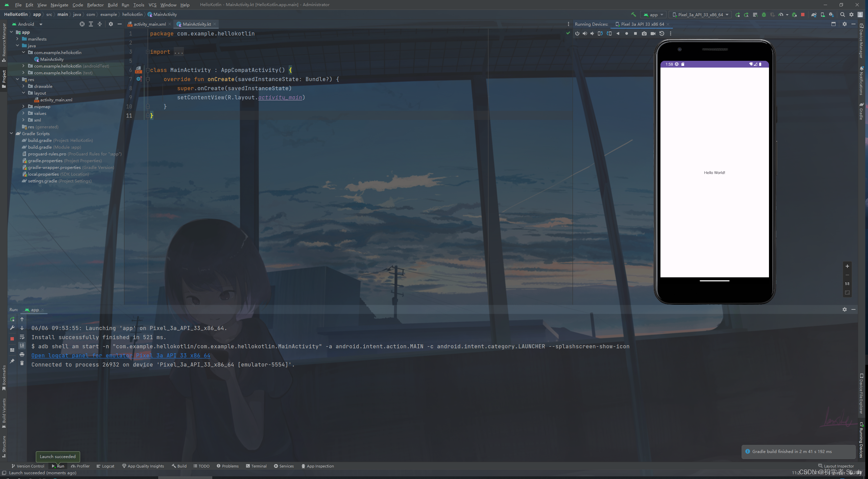Viewport: 868px width, 479px height.
Task: Toggle Build Variants sidebar button
Action: coord(4,413)
